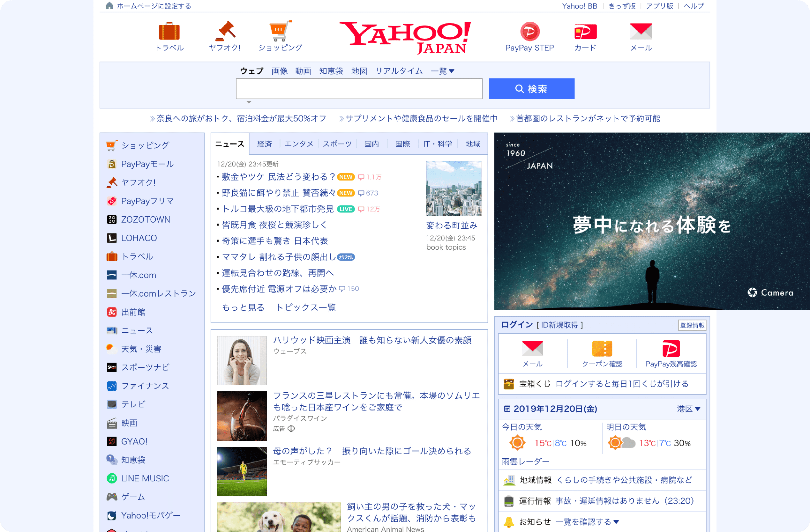Viewport: 810px width, 532px height.
Task: Switch to the 経済 news tab
Action: click(265, 144)
